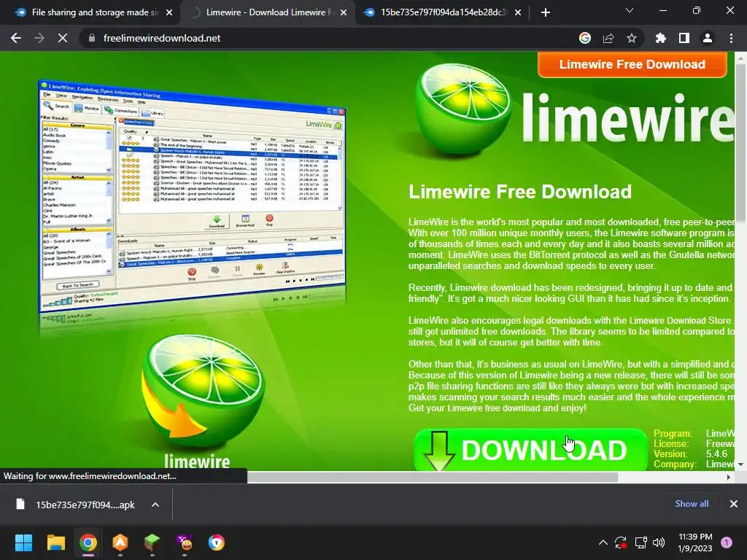Screen dimensions: 747x560
Task: Click the address bar URL freelimewiredownload.net
Action: pyautogui.click(x=162, y=38)
